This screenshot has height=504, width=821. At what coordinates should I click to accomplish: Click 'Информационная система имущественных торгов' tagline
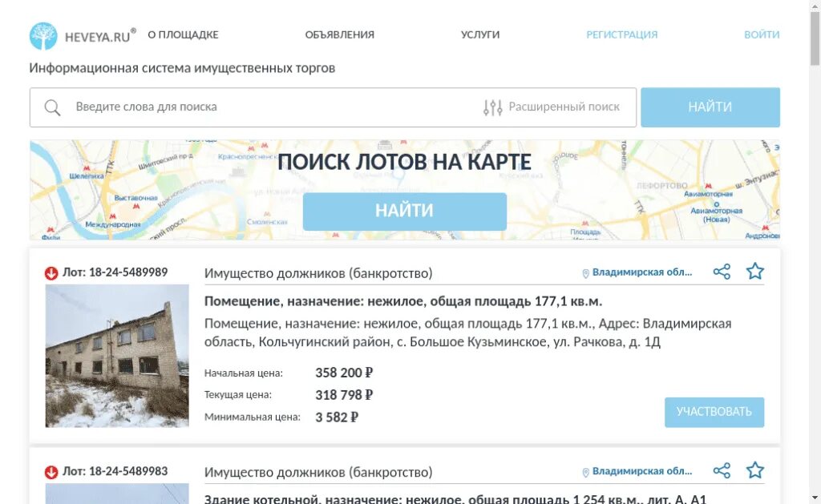pos(182,68)
